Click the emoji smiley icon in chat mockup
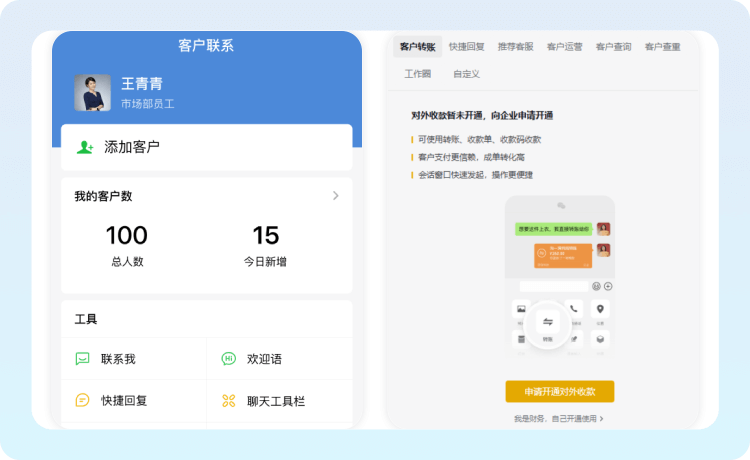 (596, 286)
